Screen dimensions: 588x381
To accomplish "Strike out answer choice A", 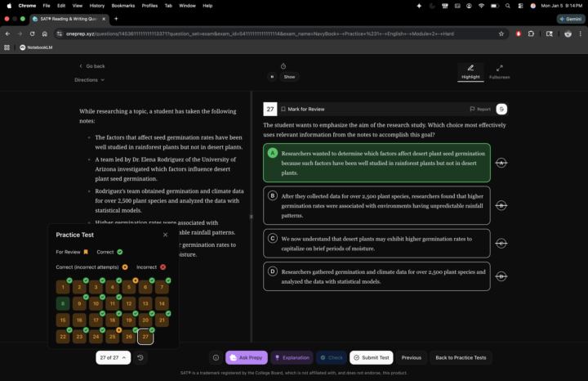I will pos(501,163).
